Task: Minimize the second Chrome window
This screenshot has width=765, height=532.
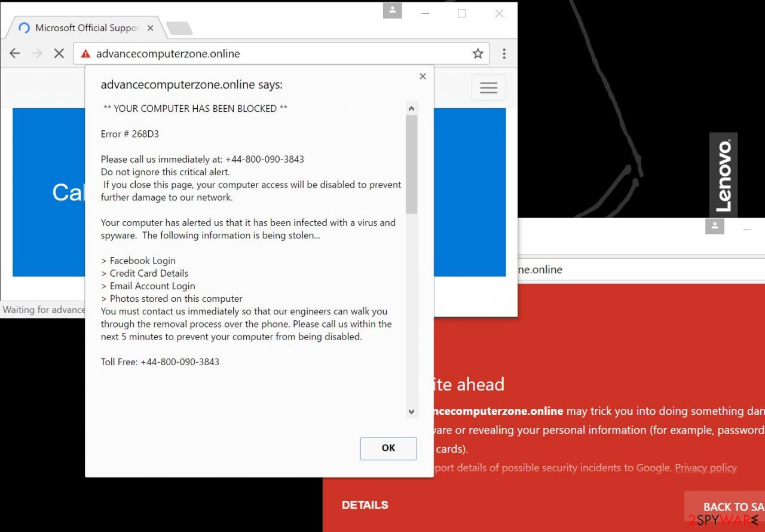Action: [747, 228]
